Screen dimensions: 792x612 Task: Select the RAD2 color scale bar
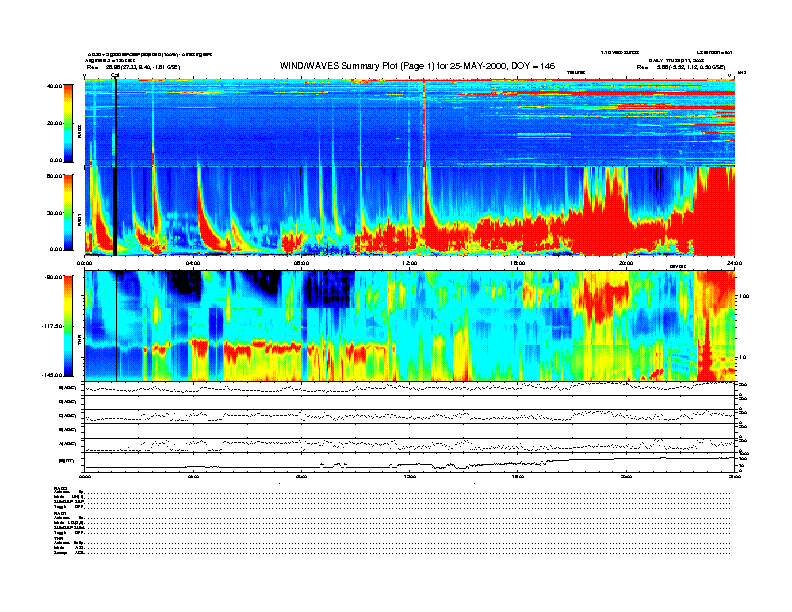click(68, 123)
